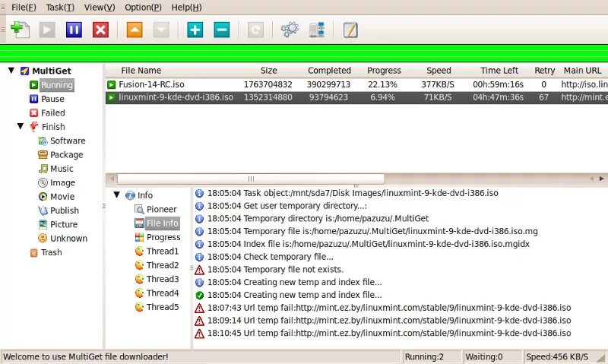The height and width of the screenshot is (364, 608).
Task: Click the 'Task object' log entry
Action: [353, 193]
